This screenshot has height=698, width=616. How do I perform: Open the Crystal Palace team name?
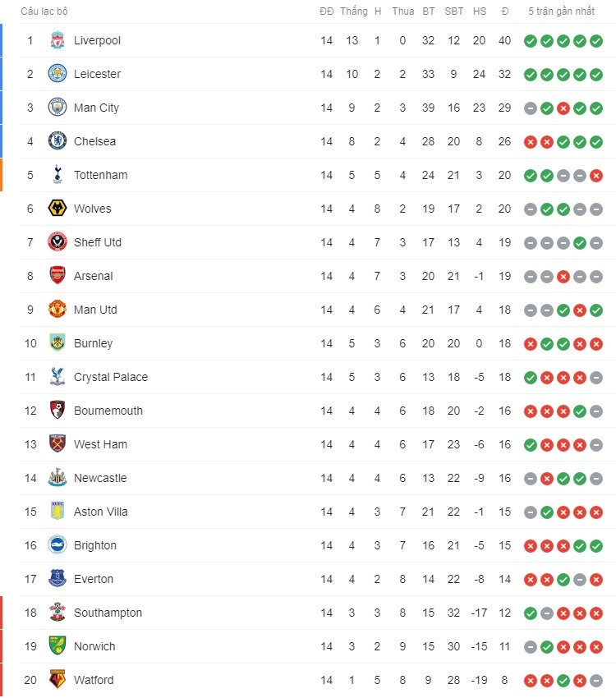coord(111,377)
